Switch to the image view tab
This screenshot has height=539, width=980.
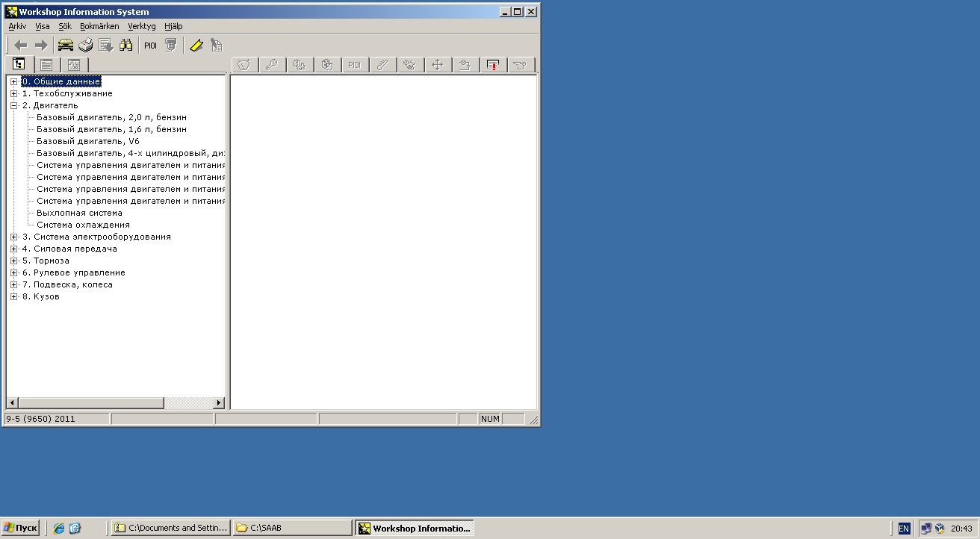tap(73, 65)
